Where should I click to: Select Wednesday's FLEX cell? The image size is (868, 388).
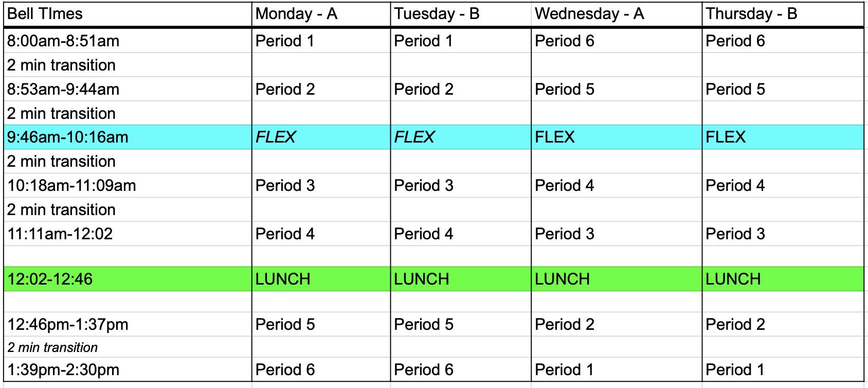[617, 137]
